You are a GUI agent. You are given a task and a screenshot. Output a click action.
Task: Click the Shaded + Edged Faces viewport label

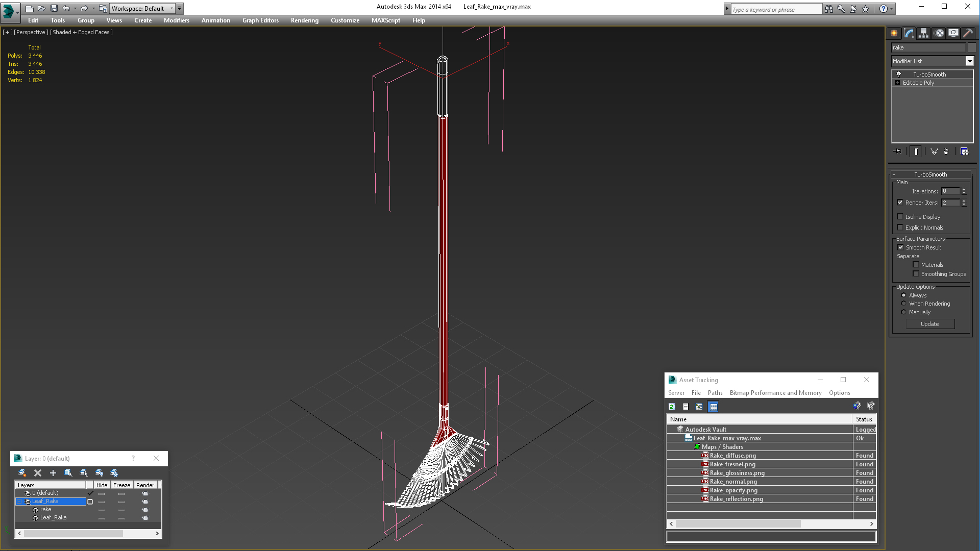tap(81, 32)
